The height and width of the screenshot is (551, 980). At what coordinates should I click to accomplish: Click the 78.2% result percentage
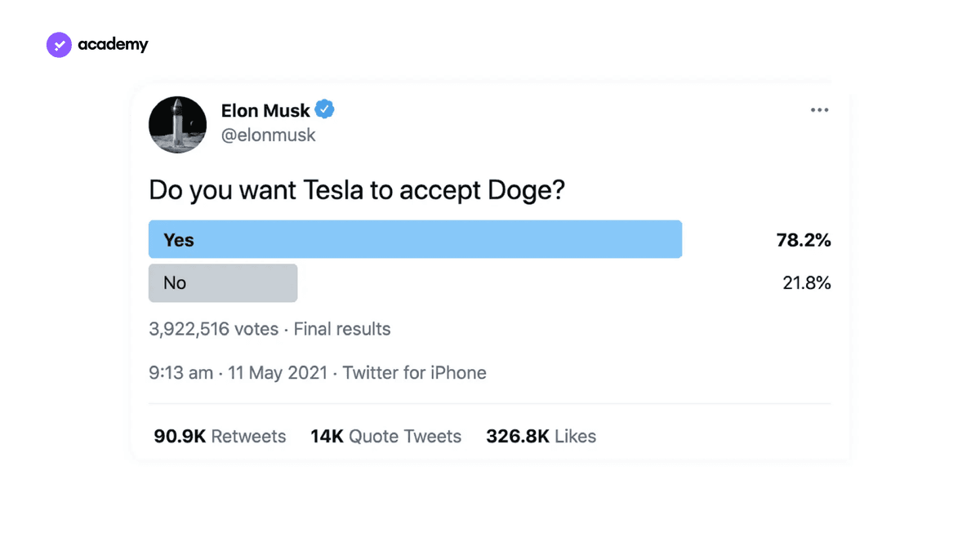[x=803, y=240]
